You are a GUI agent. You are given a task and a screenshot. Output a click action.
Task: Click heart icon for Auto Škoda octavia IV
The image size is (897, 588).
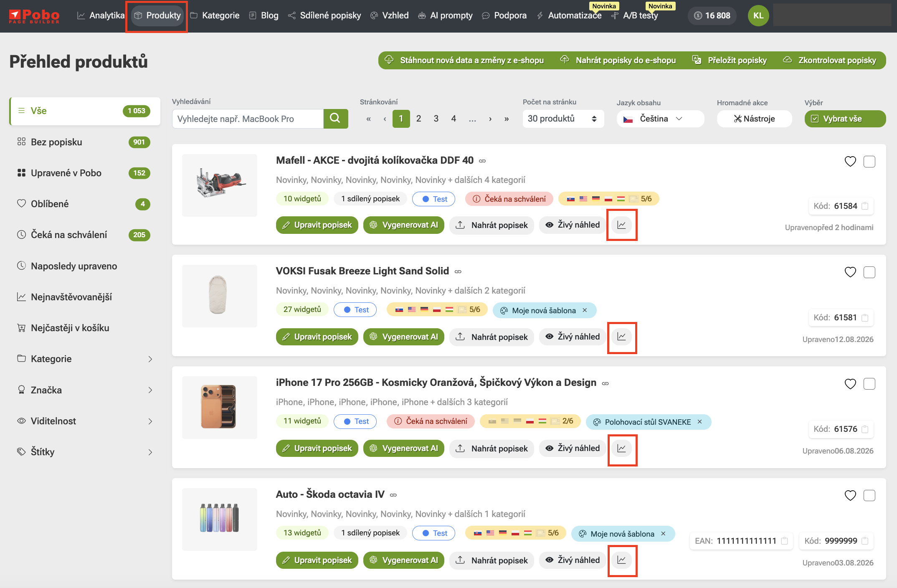coord(850,495)
